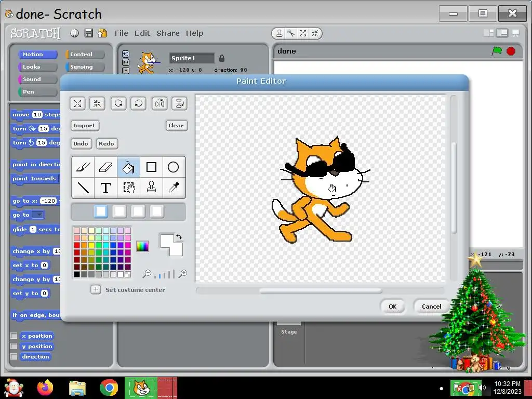Toggle the y position checkbox
Screen dimensions: 532x399
point(14,346)
